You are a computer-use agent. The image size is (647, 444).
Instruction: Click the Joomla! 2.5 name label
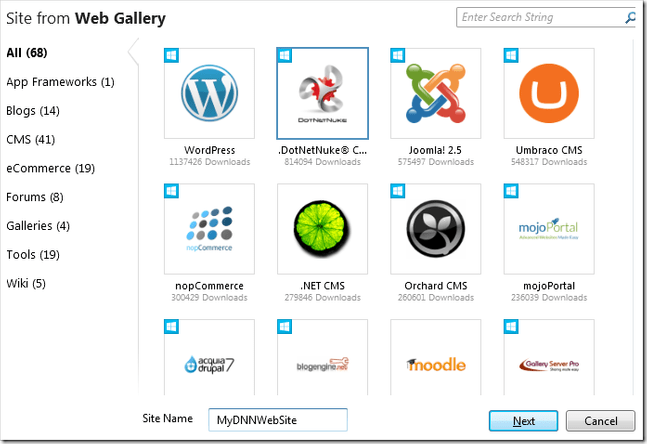pyautogui.click(x=435, y=150)
